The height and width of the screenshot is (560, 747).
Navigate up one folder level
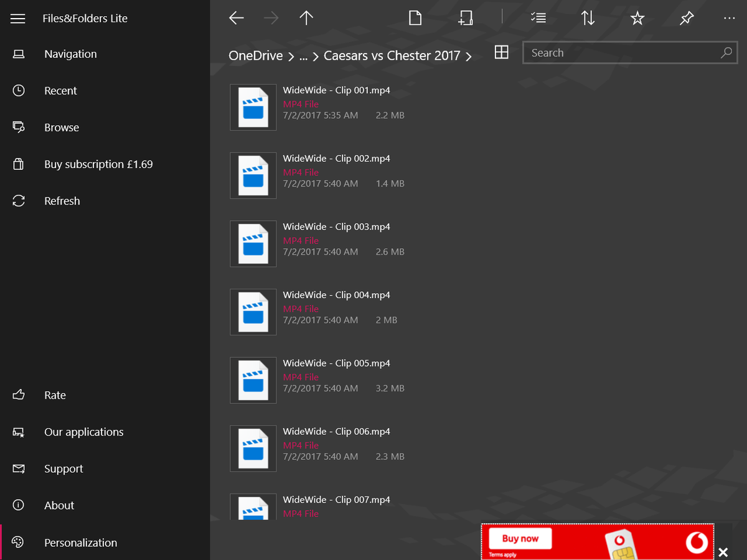(x=306, y=17)
